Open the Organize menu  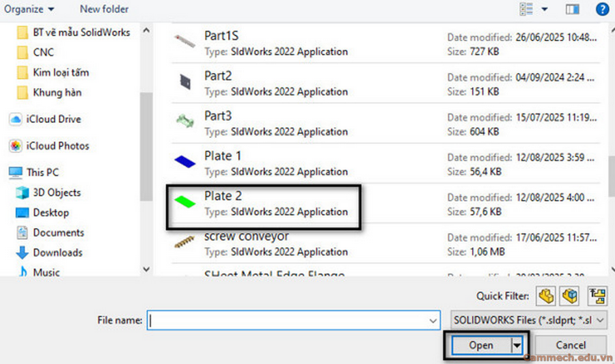point(29,9)
